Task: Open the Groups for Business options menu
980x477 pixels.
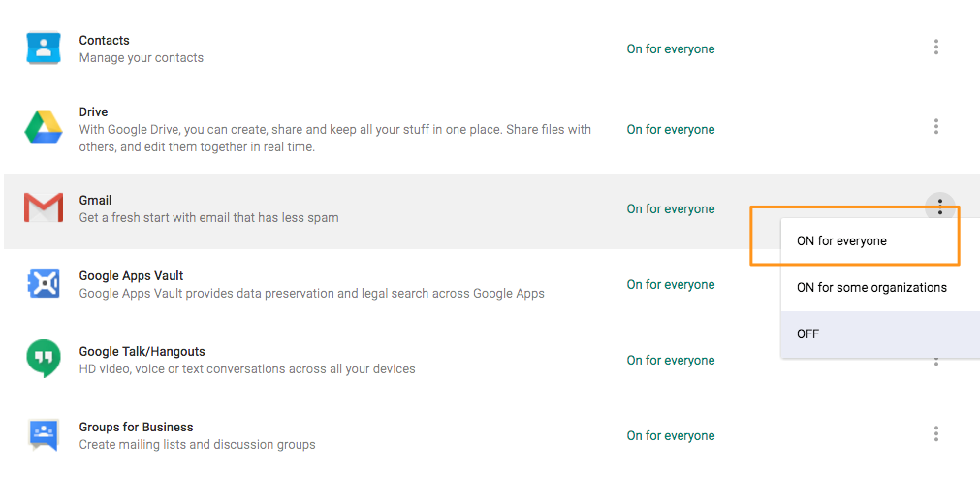Action: [935, 434]
